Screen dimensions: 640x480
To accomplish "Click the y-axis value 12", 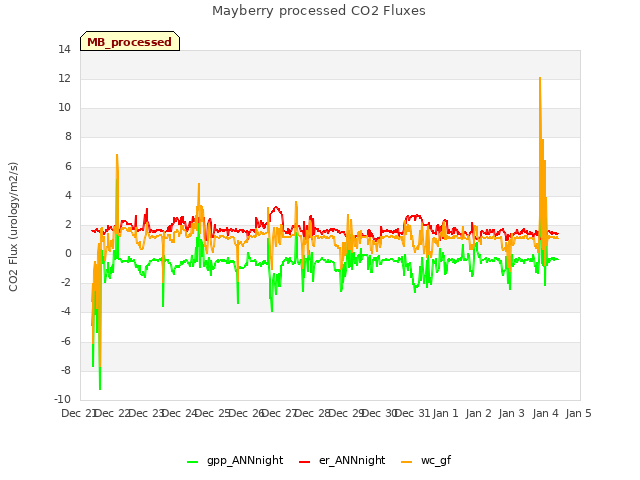I will (x=64, y=79).
